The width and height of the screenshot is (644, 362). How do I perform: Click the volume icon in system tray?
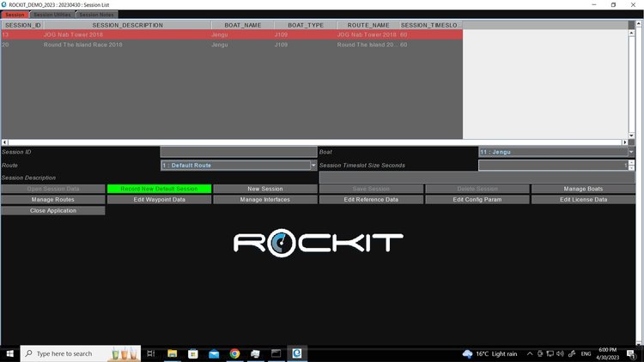(x=560, y=353)
